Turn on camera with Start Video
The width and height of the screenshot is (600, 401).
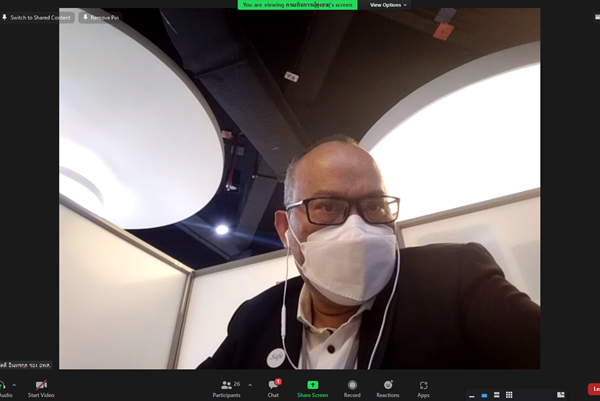click(x=41, y=389)
